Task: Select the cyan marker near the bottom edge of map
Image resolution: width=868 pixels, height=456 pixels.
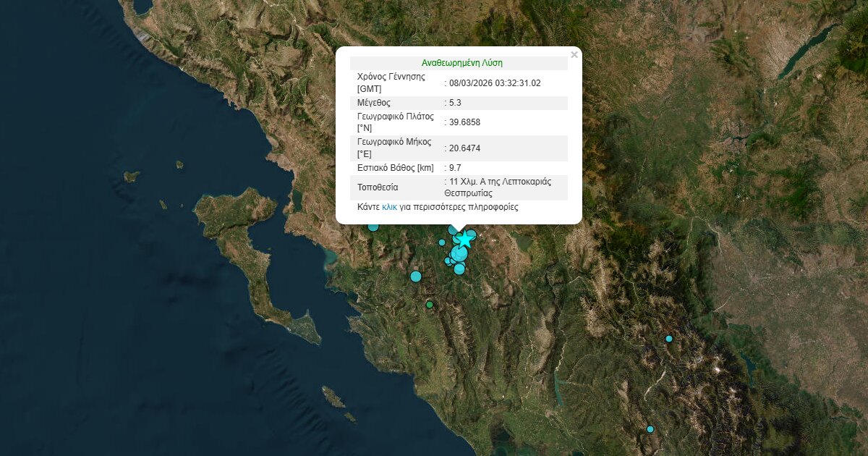Action: (x=650, y=429)
